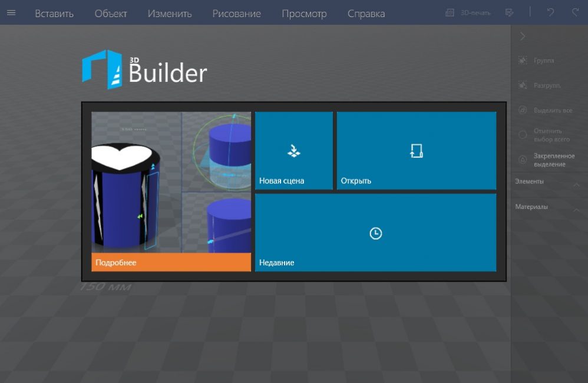Click the 3D-печать label
Image resolution: width=588 pixels, height=383 pixels.
click(x=475, y=13)
